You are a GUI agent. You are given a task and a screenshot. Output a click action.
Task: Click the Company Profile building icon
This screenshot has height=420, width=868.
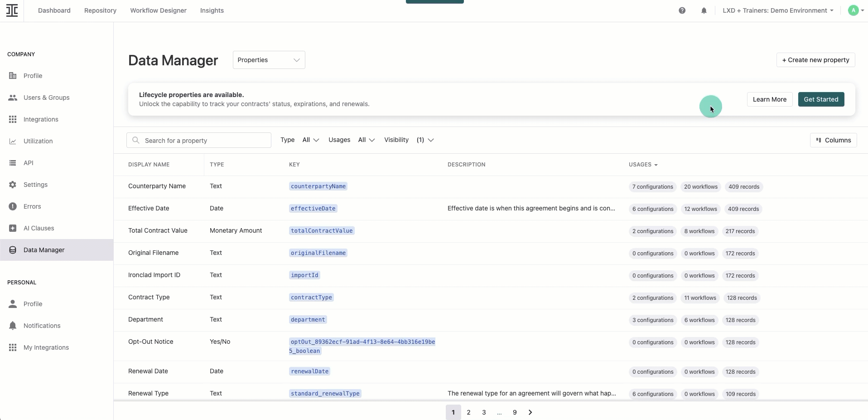click(13, 76)
